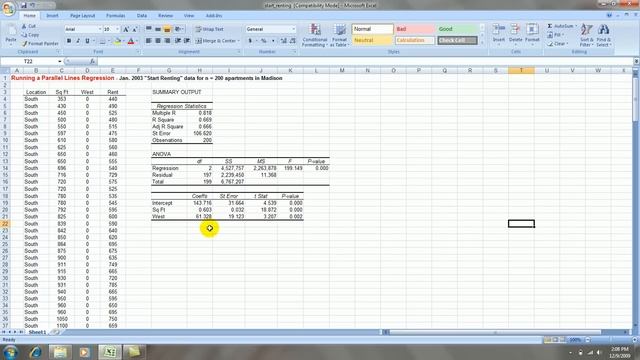
Task: Switch to the Page Layout tab
Action: tap(82, 16)
